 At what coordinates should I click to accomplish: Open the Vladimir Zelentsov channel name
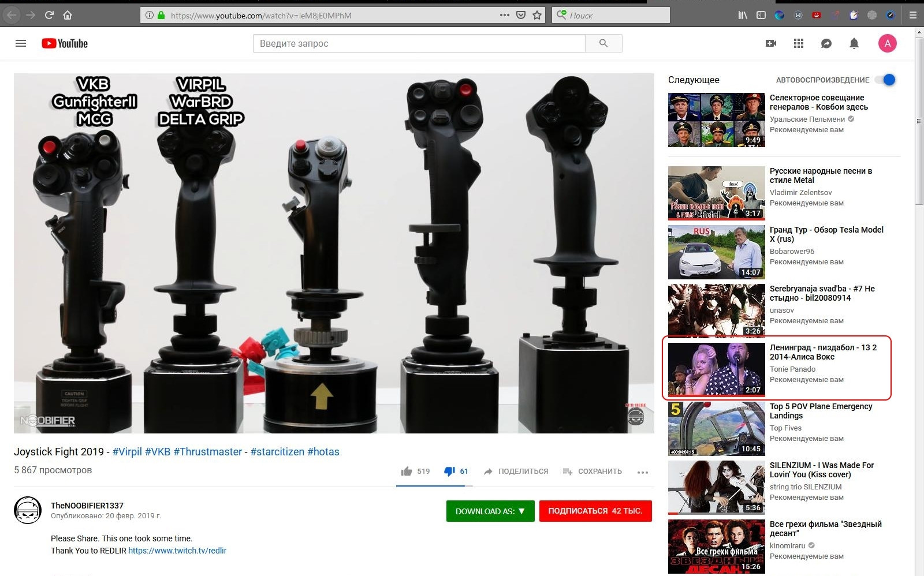pyautogui.click(x=801, y=193)
